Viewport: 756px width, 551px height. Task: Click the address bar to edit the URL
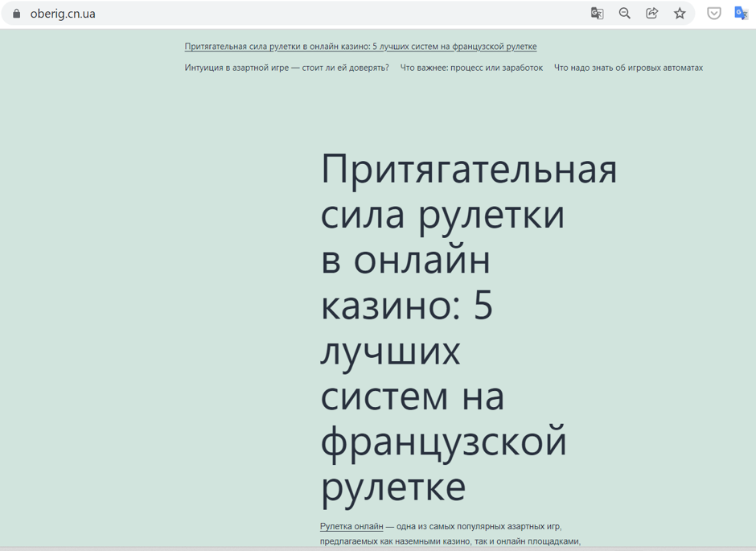coord(241,13)
